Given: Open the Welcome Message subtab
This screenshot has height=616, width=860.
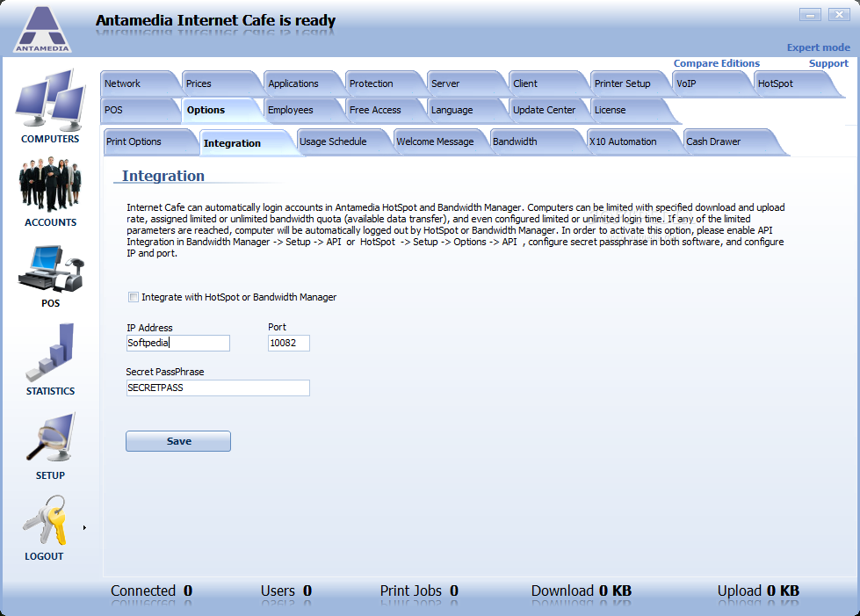Looking at the screenshot, I should [x=441, y=141].
